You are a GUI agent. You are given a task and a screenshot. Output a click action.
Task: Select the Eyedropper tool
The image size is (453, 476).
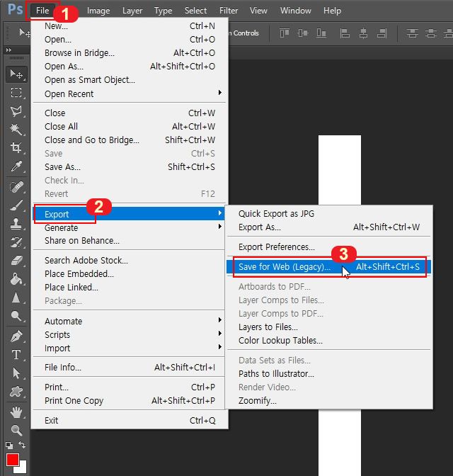click(16, 166)
